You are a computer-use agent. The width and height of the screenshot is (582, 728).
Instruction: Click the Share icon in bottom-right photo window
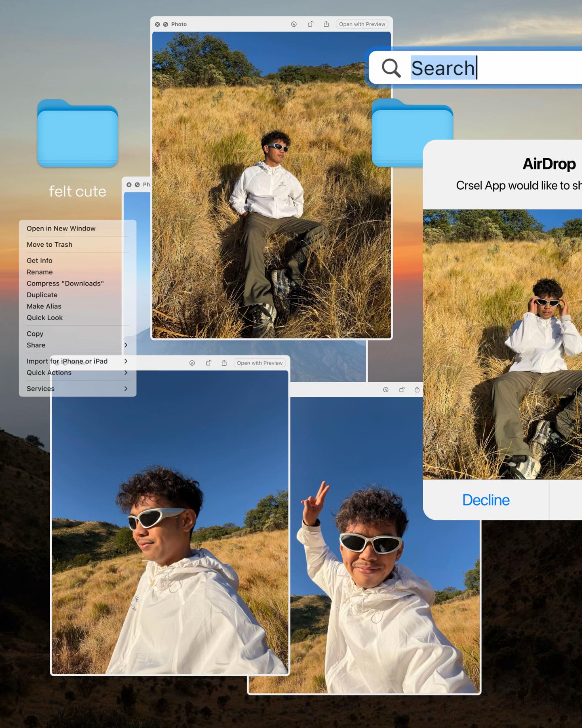(417, 389)
